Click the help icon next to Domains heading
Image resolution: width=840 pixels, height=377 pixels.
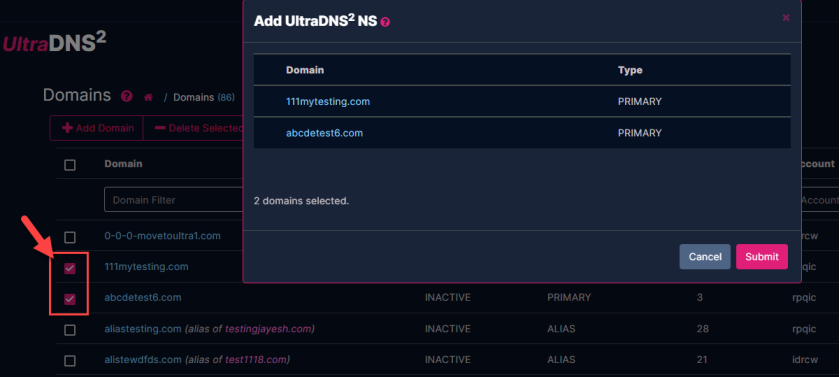pos(126,96)
